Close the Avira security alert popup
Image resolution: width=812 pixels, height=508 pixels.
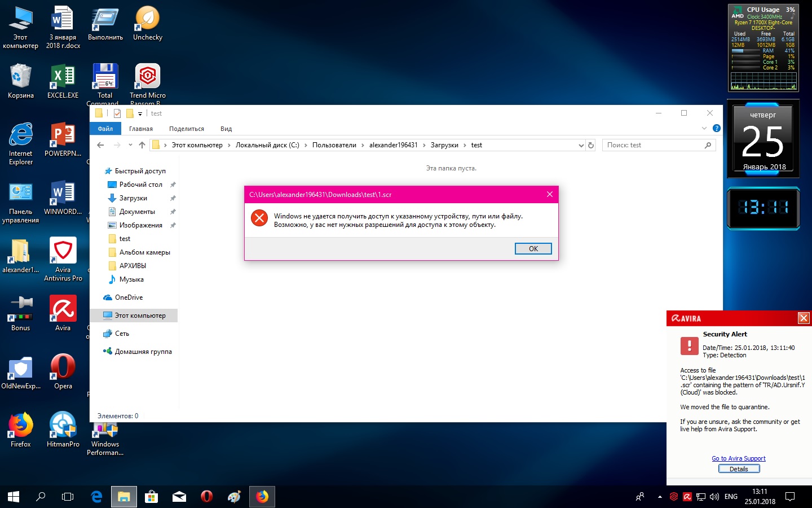[804, 318]
